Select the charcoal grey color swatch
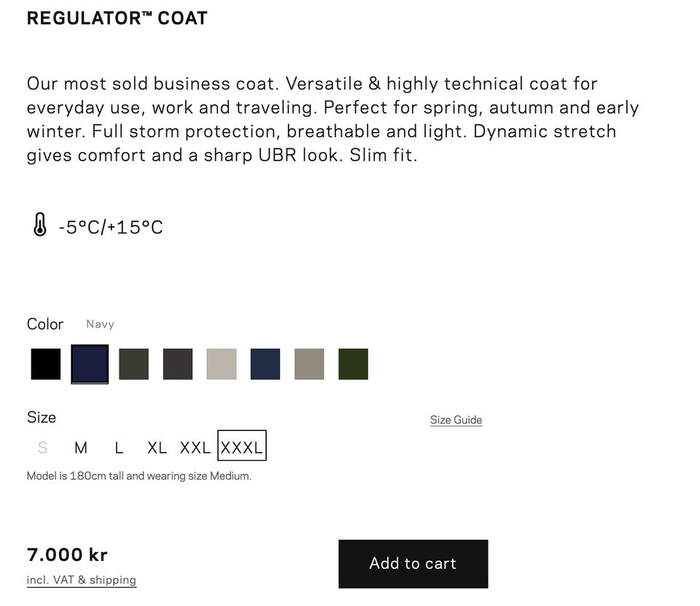700x606 pixels. pyautogui.click(x=178, y=364)
